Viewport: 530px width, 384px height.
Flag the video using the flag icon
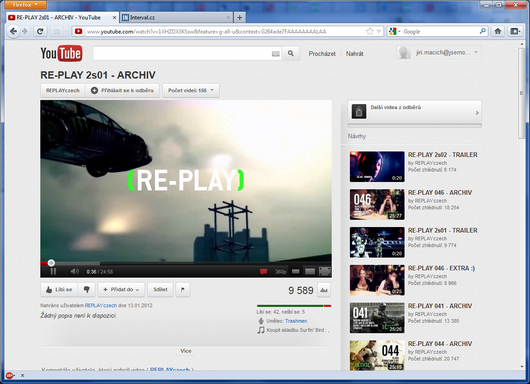point(183,290)
